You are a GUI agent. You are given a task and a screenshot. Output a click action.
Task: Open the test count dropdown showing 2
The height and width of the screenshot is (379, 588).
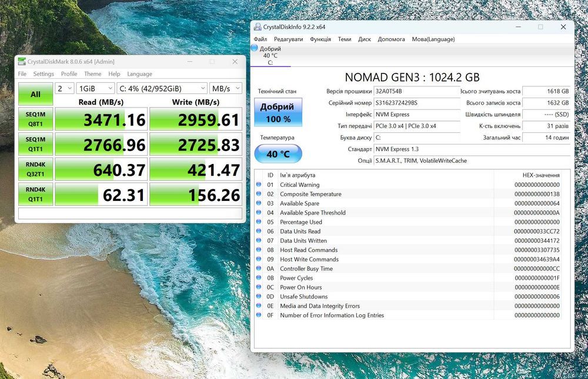pyautogui.click(x=65, y=89)
